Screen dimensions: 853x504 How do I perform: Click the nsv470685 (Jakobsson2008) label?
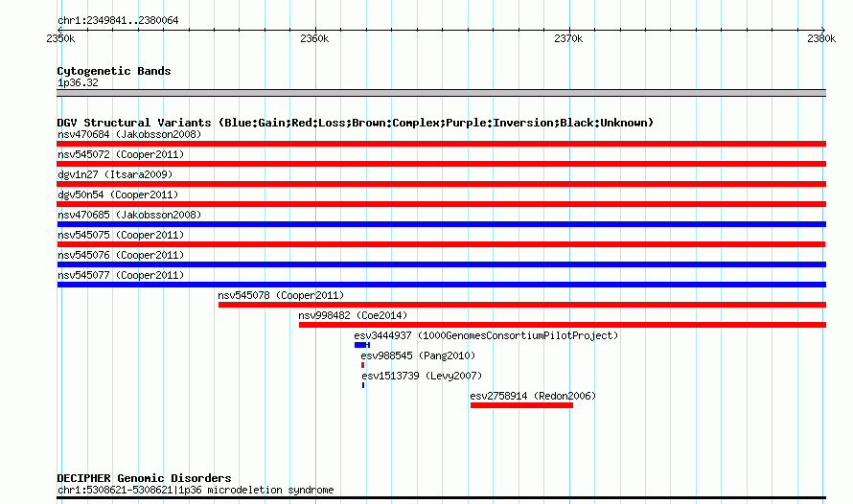[129, 215]
